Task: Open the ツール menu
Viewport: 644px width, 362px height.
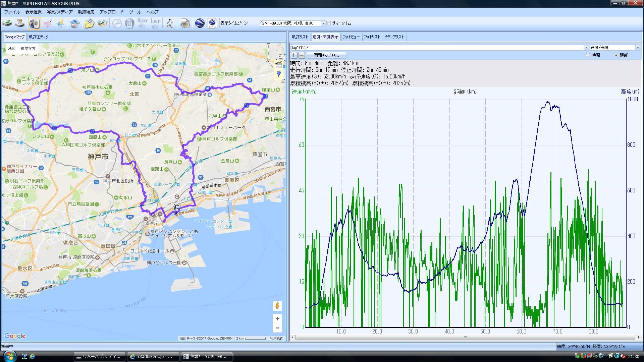Action: pos(135,12)
